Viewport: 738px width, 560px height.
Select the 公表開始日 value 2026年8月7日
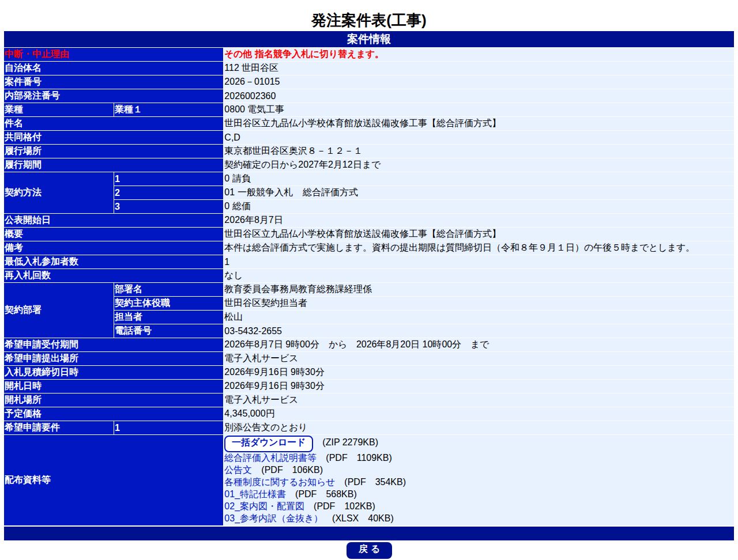click(x=254, y=220)
